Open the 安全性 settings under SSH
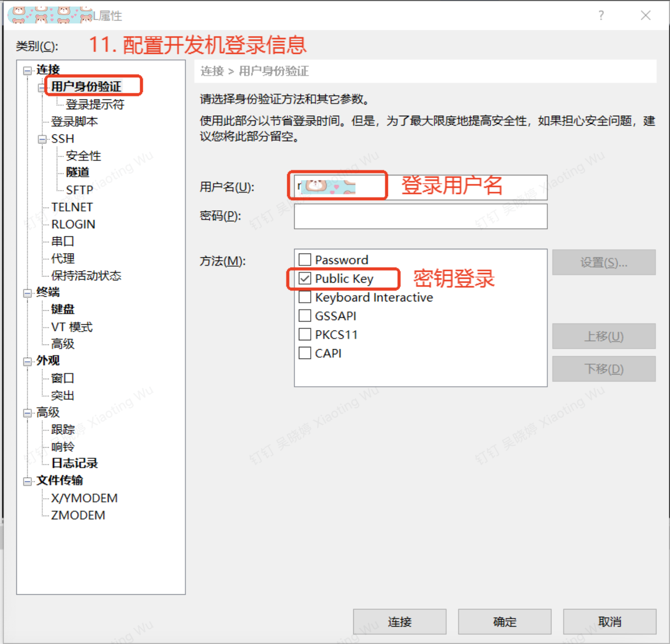Viewport: 670px width, 644px height. [83, 156]
